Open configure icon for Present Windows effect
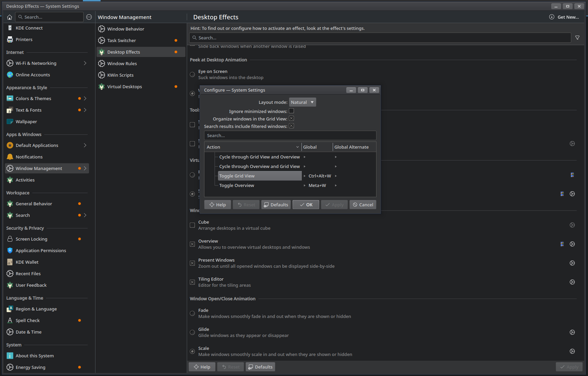This screenshot has height=376, width=588. pyautogui.click(x=572, y=263)
